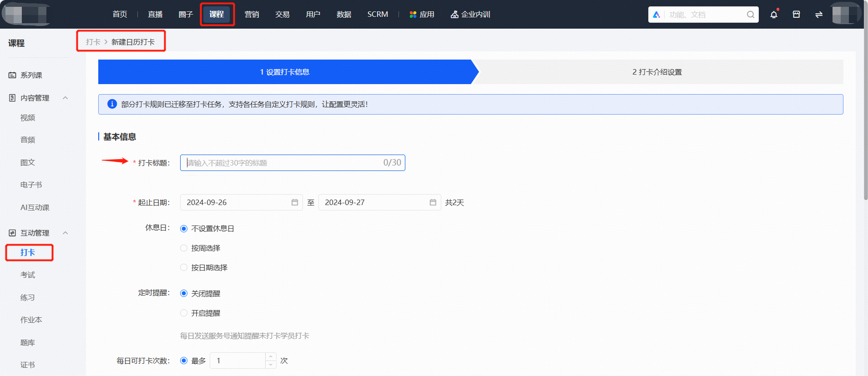Open the shop icon in top bar
868x376 pixels.
[796, 15]
